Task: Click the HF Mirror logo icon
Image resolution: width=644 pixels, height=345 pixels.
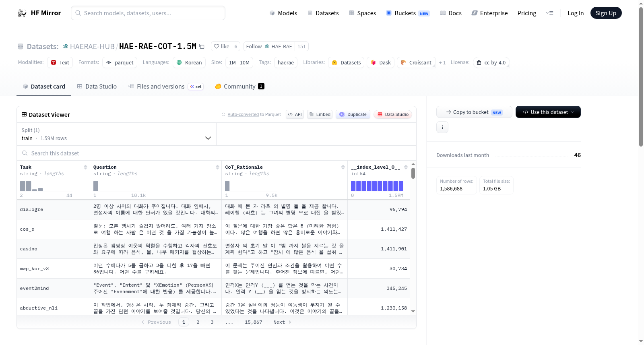Action: tap(22, 13)
